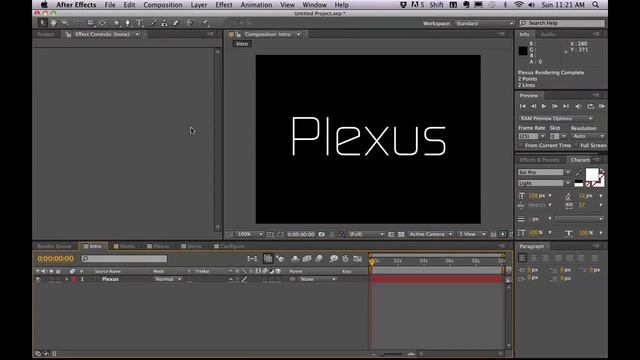Open the Workspace Standard dropdown
The image size is (640, 360).
(484, 23)
